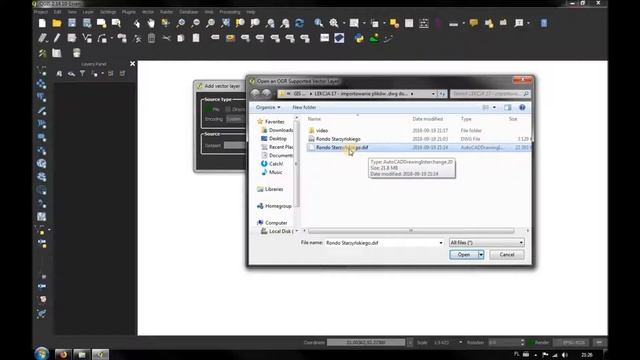
Task: Click the Delete Selected trash icon
Action: coord(151,38)
